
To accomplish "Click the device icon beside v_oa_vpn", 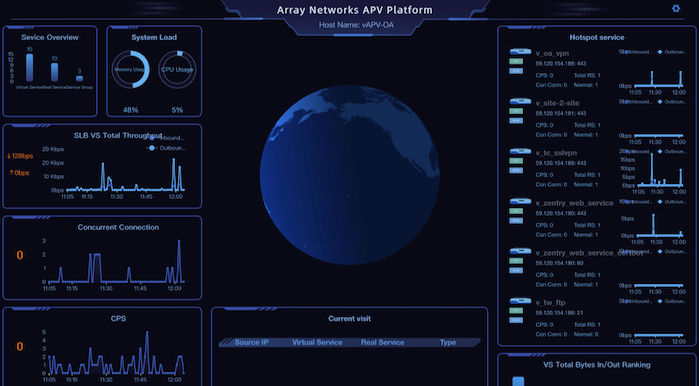I will coord(520,51).
